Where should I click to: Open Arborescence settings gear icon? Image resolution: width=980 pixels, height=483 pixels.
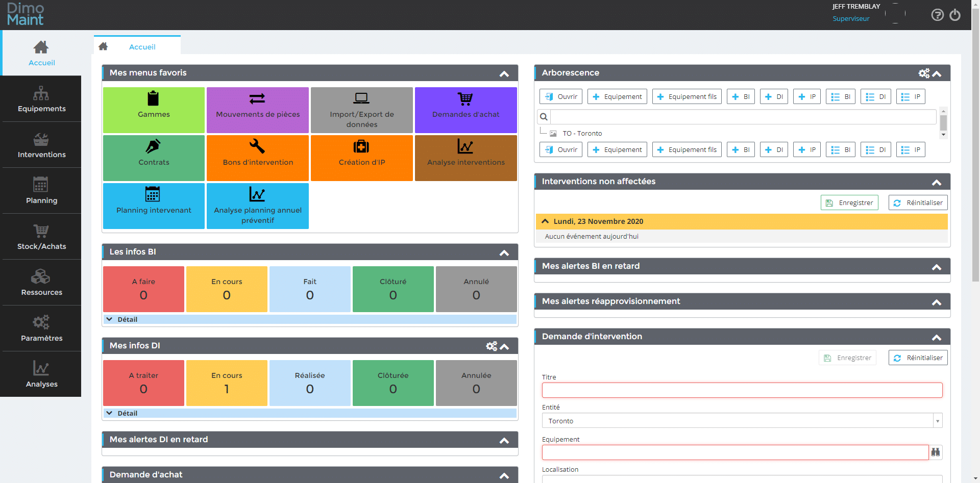tap(924, 73)
